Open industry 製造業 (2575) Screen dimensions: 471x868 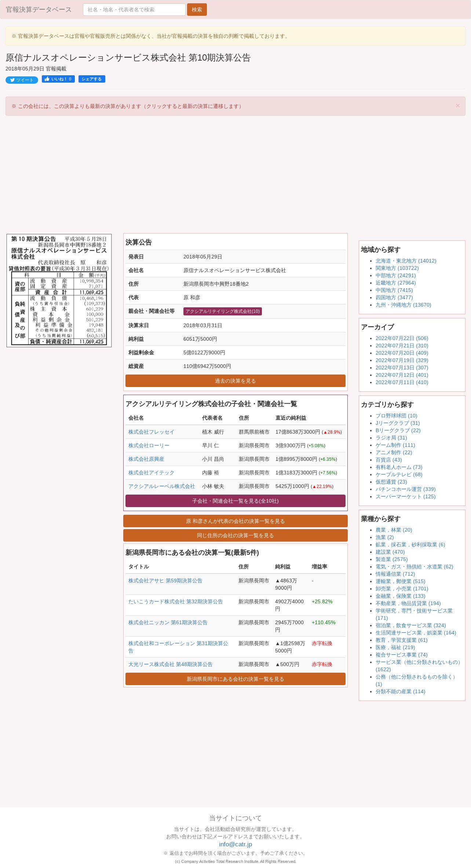[391, 559]
